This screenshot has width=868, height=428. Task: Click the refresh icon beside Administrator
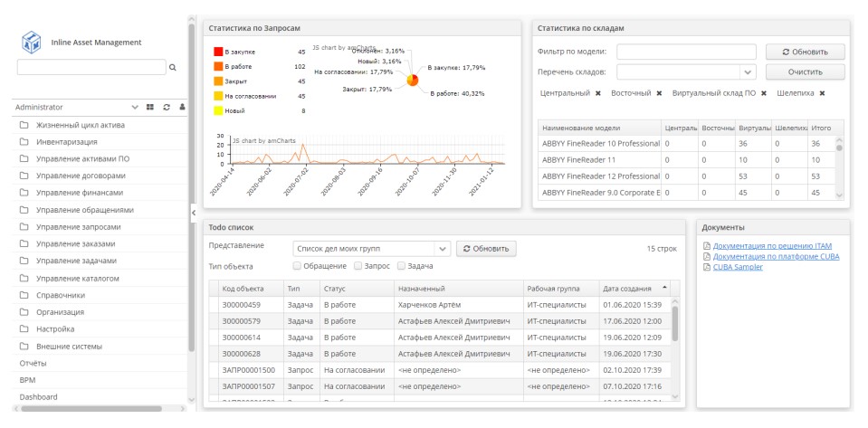[166, 107]
